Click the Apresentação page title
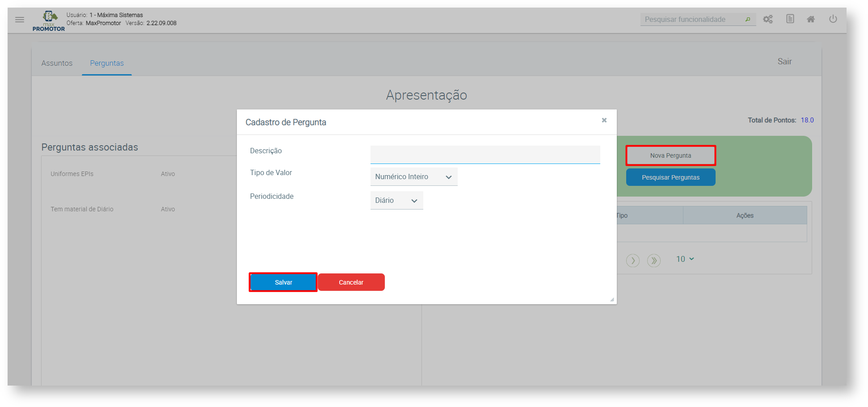This screenshot has width=868, height=407. click(x=426, y=95)
